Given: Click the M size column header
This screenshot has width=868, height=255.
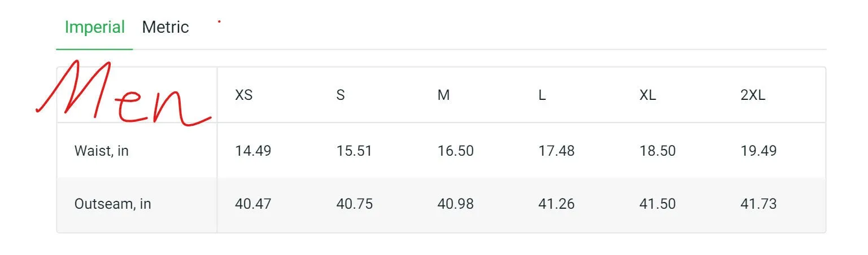Looking at the screenshot, I should coord(444,95).
